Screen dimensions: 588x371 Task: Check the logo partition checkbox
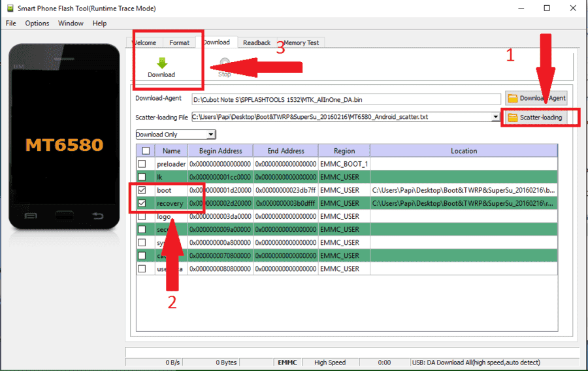click(x=142, y=216)
